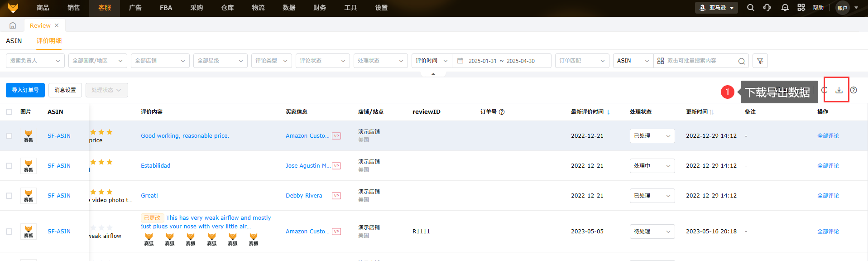This screenshot has height=261, width=868.
Task: Open product thumbnail in the Estabilidad row
Action: click(29, 166)
